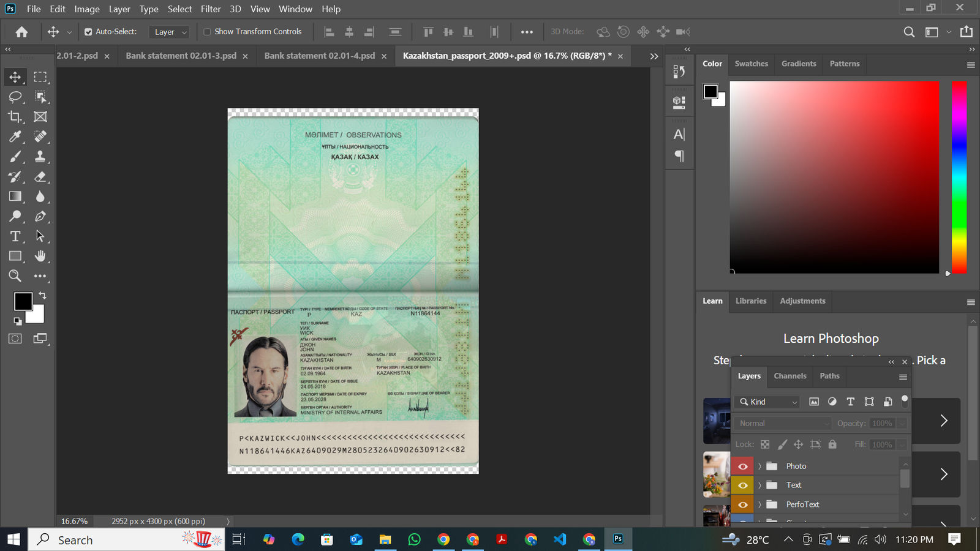Switch to the Channels tab
The image size is (980, 551).
(x=790, y=376)
